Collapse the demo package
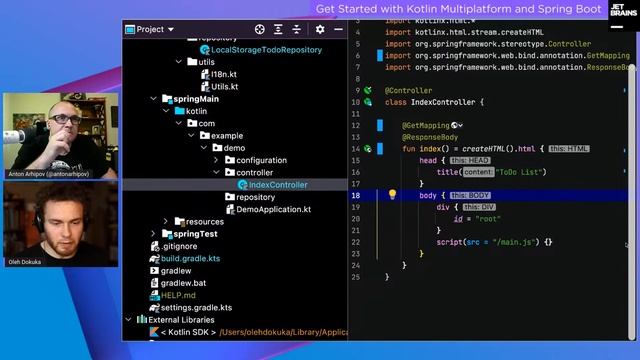This screenshot has height=360, width=640. pyautogui.click(x=204, y=148)
